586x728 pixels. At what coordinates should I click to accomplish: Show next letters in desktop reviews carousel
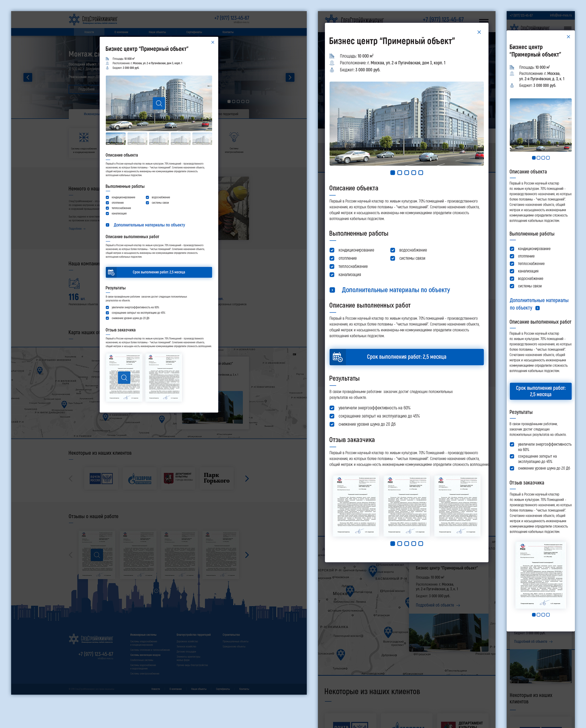tap(247, 555)
